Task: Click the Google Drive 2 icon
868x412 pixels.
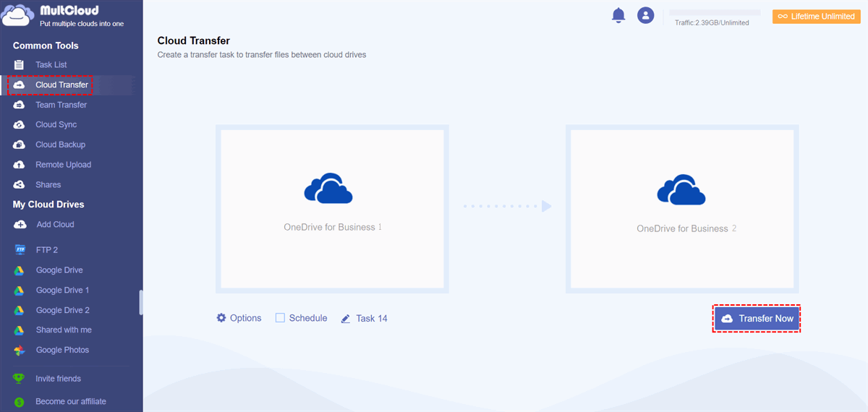Action: point(20,310)
